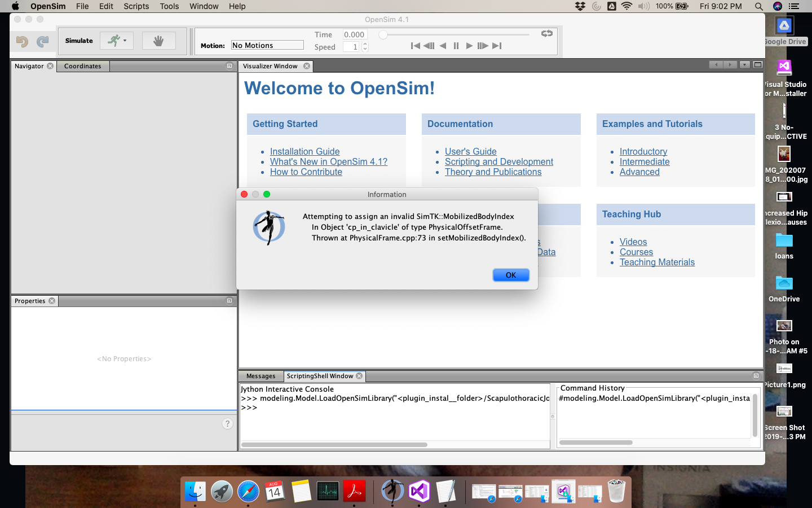Image resolution: width=812 pixels, height=508 pixels.
Task: Open the Teaching Materials link
Action: click(x=657, y=262)
